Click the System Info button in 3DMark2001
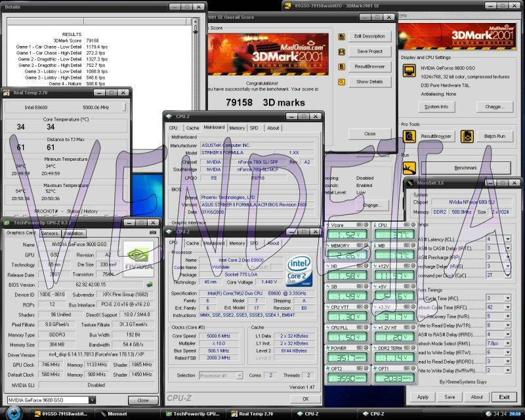525x420 pixels. click(436, 107)
